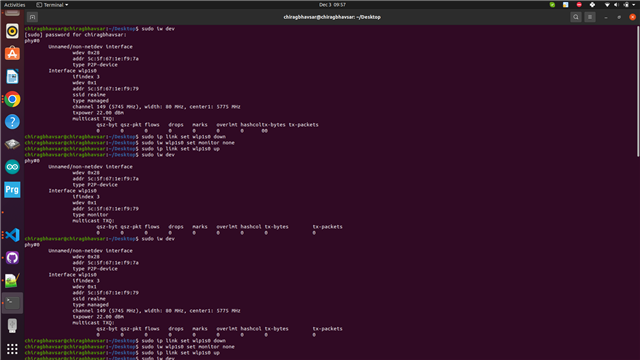The height and width of the screenshot is (360, 640).
Task: Open the USB drive icon in the dock
Action: coord(12,325)
